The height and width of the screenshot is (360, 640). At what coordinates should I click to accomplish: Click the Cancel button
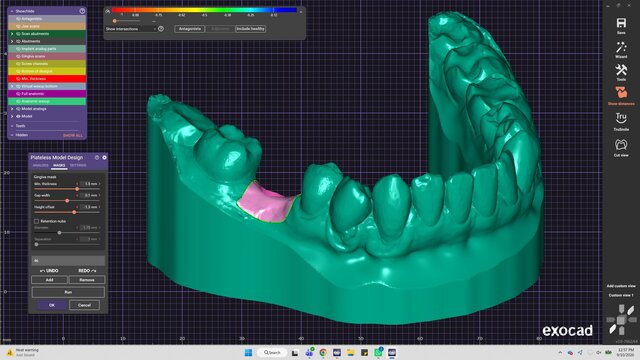click(84, 305)
